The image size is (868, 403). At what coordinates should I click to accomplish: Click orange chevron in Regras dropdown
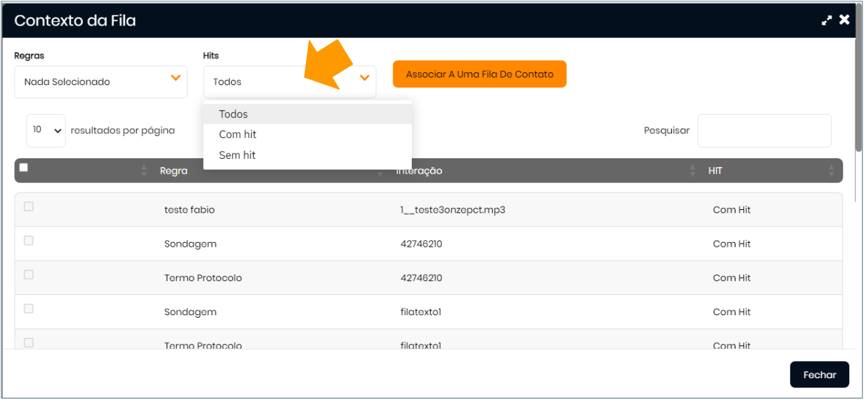pos(175,78)
